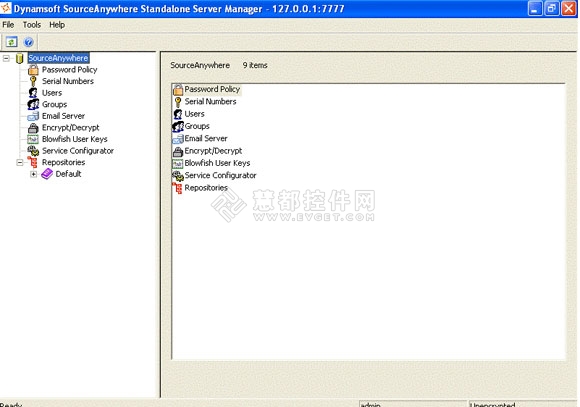Click the Users icon in the tree
The image size is (580, 407).
(33, 92)
